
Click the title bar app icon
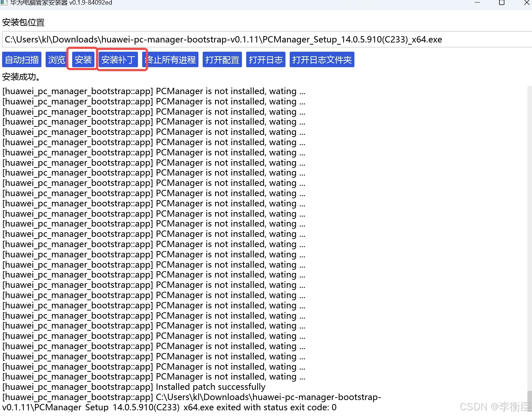(x=4, y=2)
